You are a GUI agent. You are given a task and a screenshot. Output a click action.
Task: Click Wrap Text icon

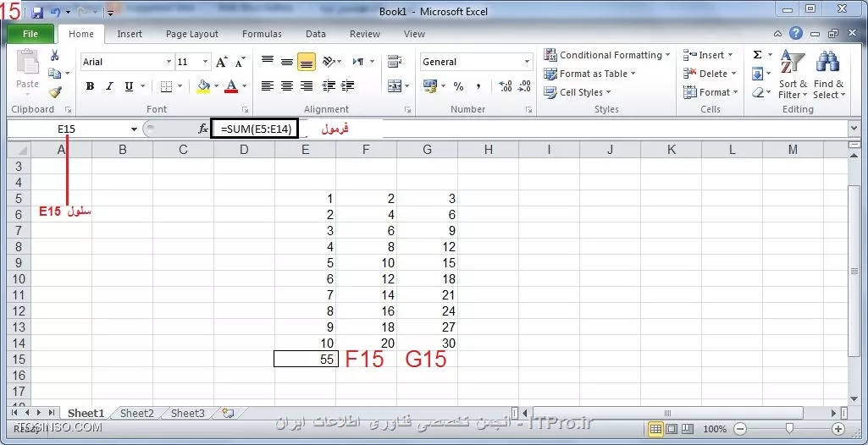click(x=395, y=61)
